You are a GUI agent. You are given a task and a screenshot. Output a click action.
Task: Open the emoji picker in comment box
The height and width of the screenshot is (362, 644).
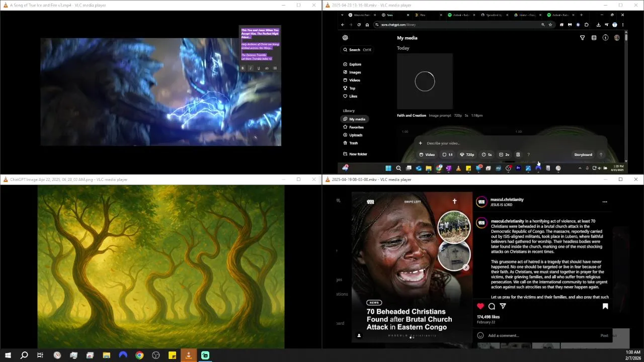click(x=480, y=335)
